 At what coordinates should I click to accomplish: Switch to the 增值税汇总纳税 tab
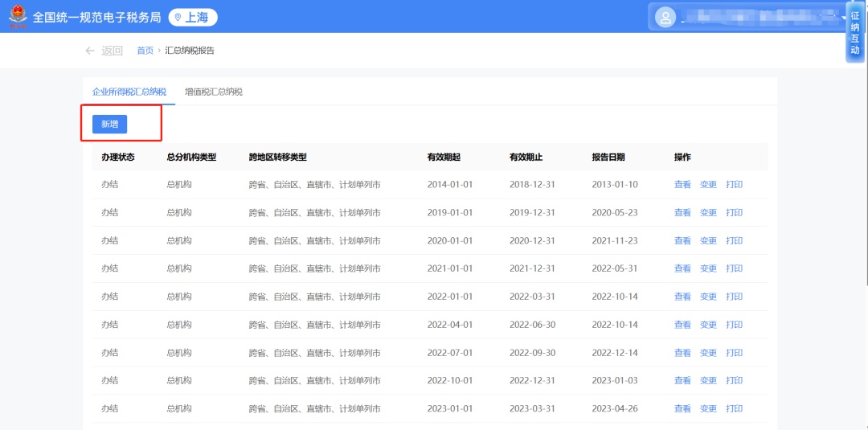click(x=213, y=92)
